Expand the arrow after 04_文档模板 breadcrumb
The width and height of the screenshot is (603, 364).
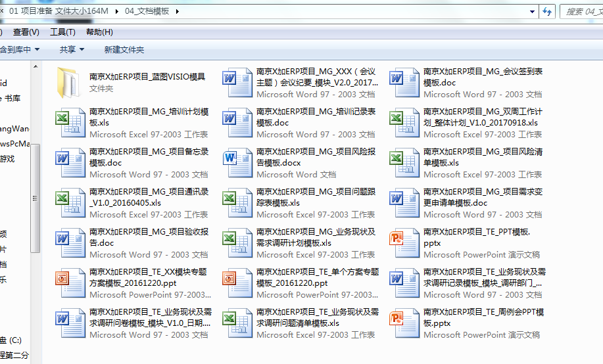(x=178, y=11)
